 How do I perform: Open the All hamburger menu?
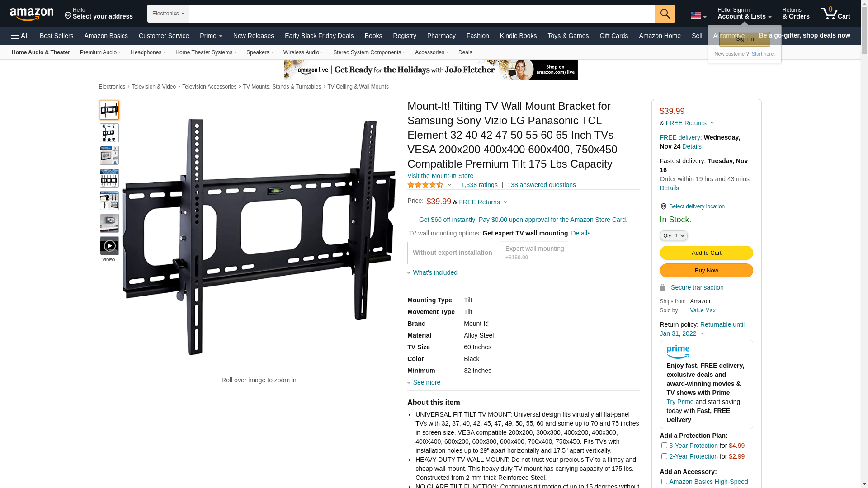(x=20, y=36)
